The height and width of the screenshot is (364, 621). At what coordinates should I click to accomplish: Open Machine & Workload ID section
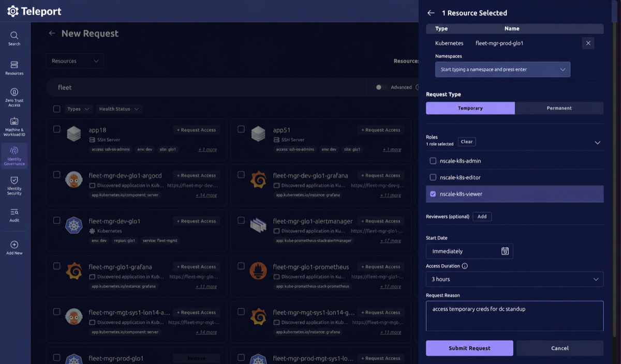[14, 127]
